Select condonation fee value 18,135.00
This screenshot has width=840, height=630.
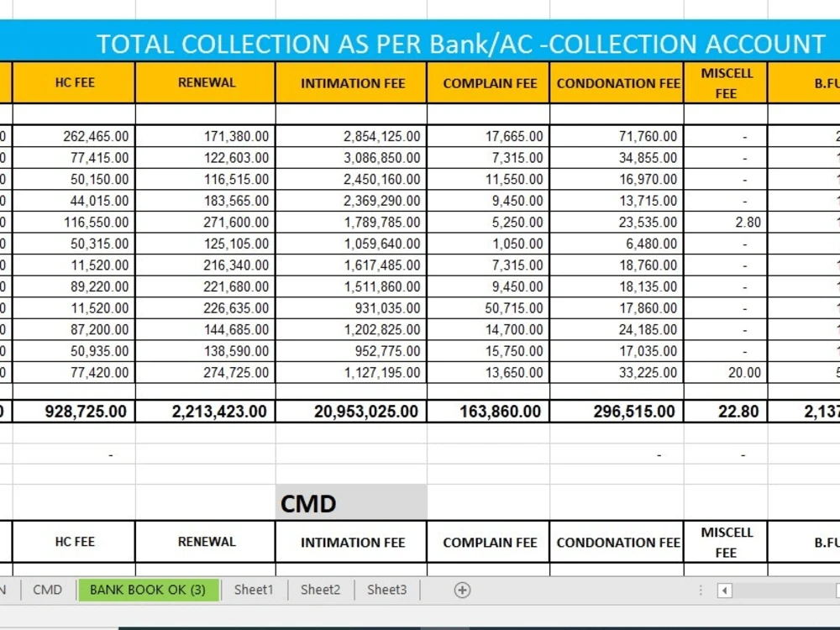click(617, 286)
